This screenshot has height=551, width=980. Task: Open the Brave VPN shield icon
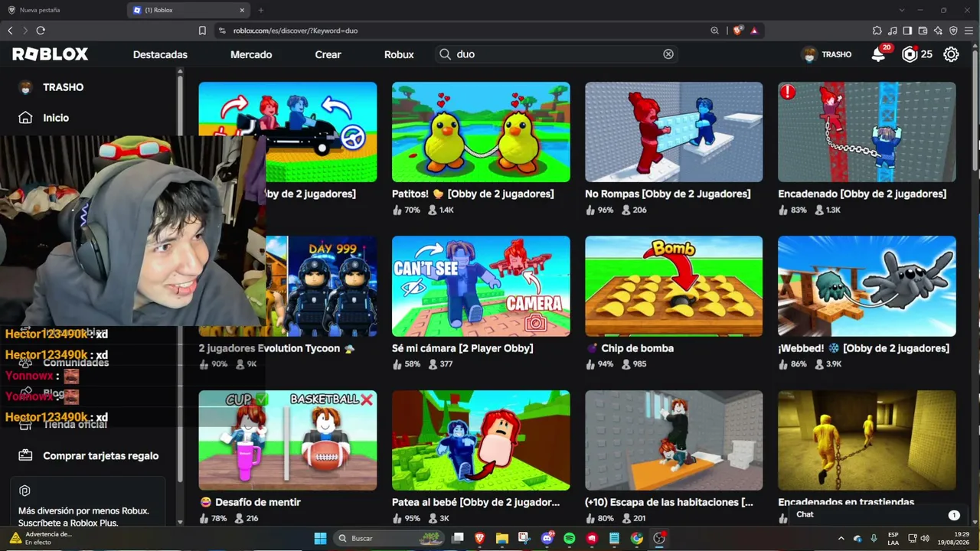click(953, 31)
